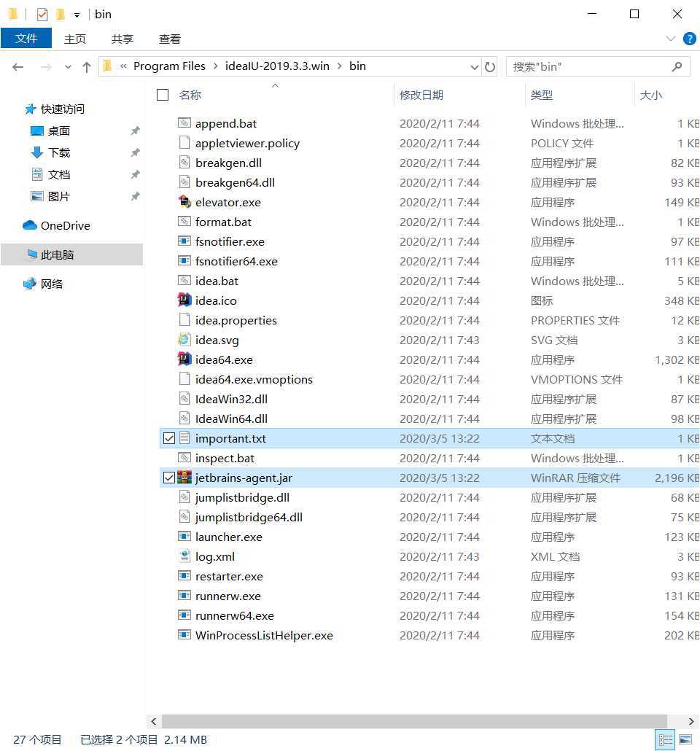
Task: Select the log.xml file icon
Action: coord(184,556)
